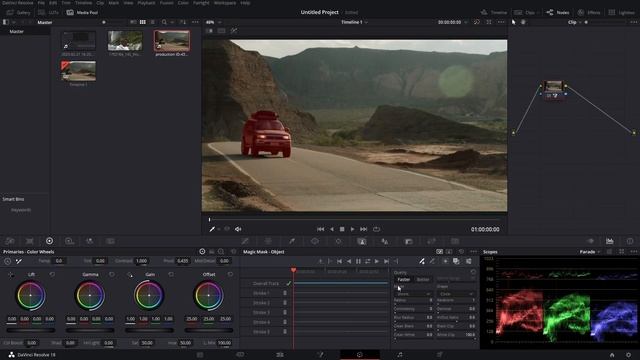The height and width of the screenshot is (360, 640).
Task: Play the clip forward in the viewer
Action: tap(353, 229)
